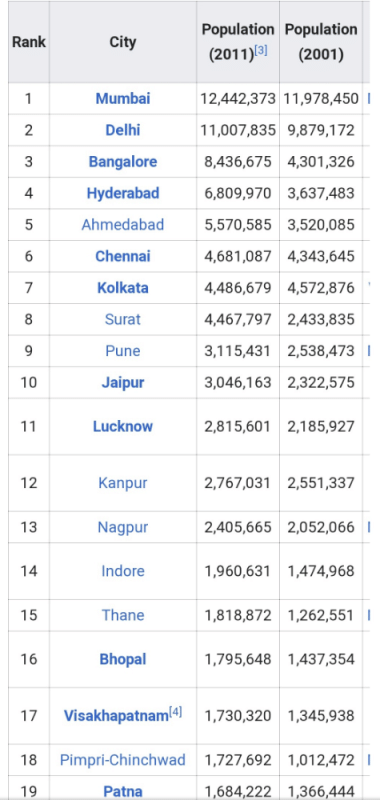
Task: Click the Kanpur link
Action: tap(123, 483)
